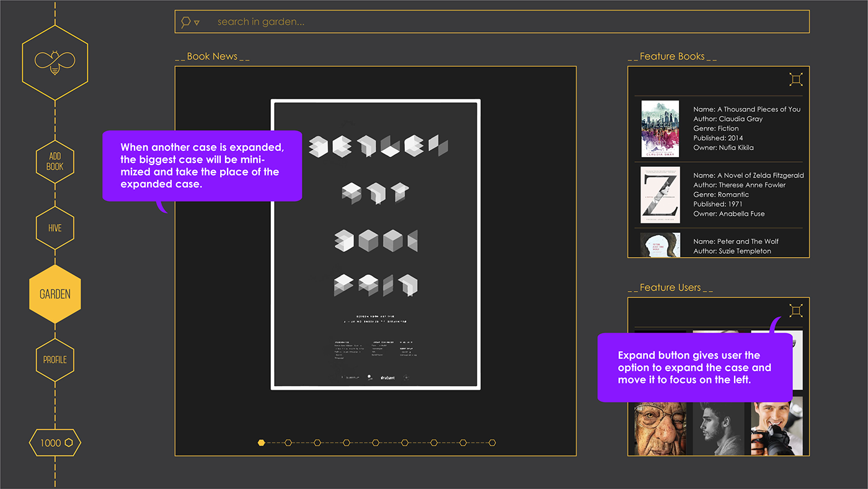The image size is (868, 489).
Task: Click the Feature Users heading
Action: coord(670,288)
